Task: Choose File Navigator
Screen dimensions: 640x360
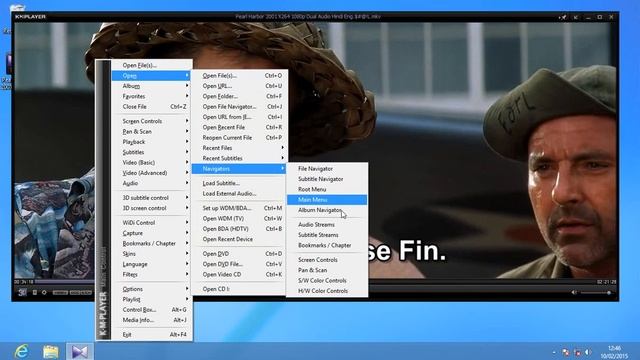Action: pyautogui.click(x=327, y=169)
